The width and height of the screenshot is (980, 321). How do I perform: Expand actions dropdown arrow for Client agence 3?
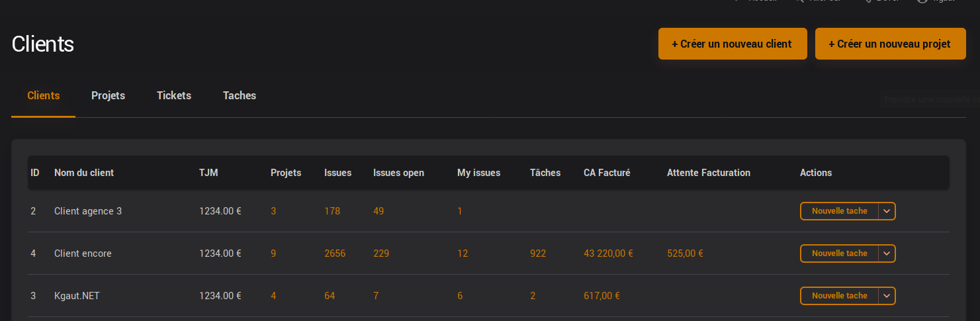887,211
